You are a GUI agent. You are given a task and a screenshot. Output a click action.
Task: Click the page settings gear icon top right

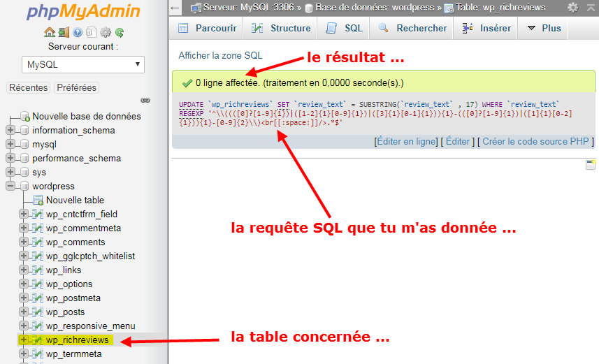(x=572, y=7)
